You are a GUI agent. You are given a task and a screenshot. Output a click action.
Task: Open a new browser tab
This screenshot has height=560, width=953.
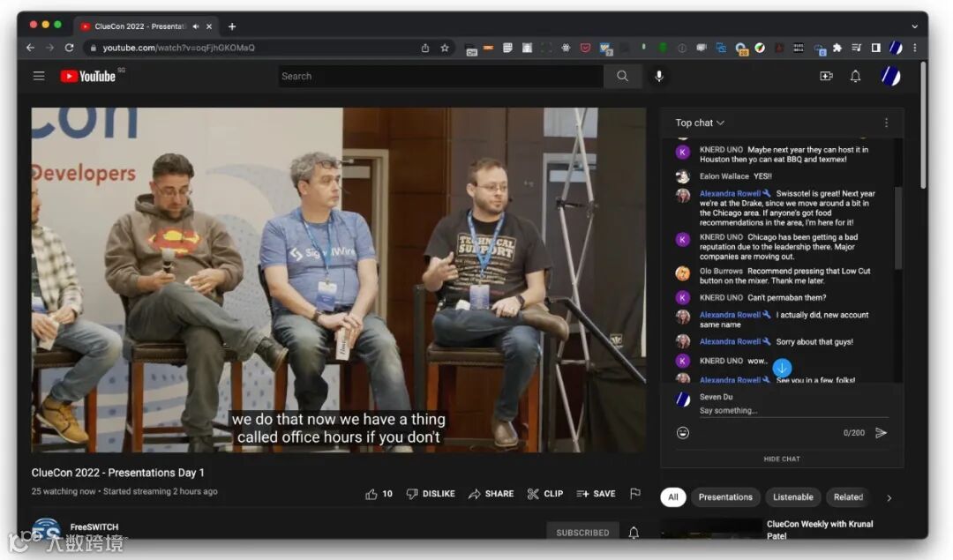coord(232,26)
